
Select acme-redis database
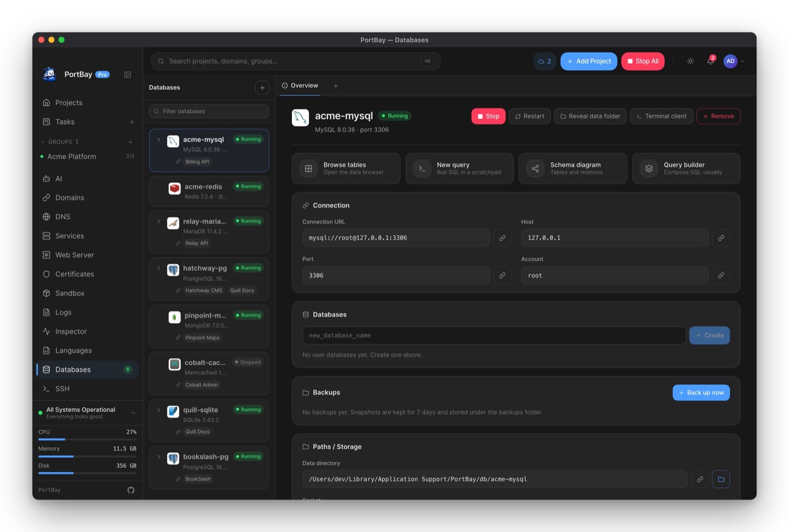click(x=209, y=191)
